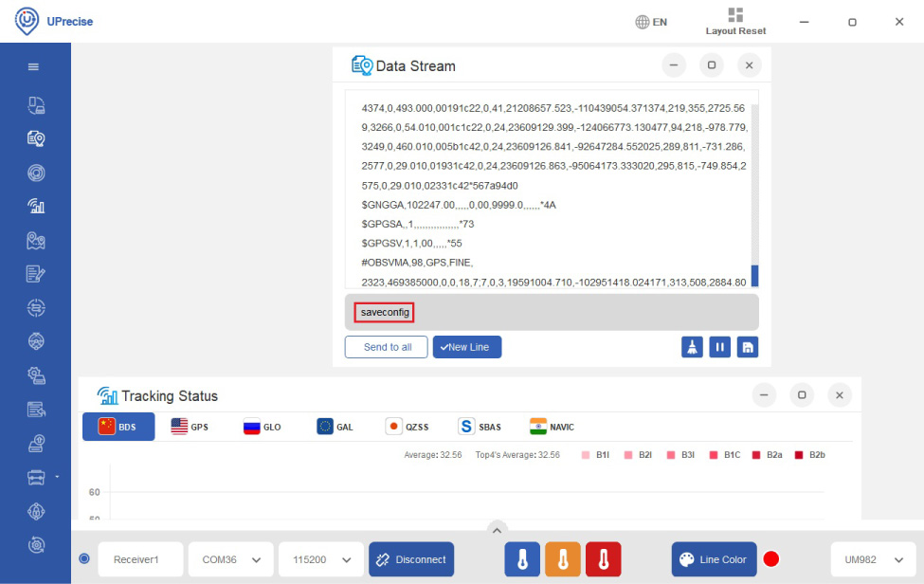Click the hamburger menu icon in sidebar

pos(34,67)
